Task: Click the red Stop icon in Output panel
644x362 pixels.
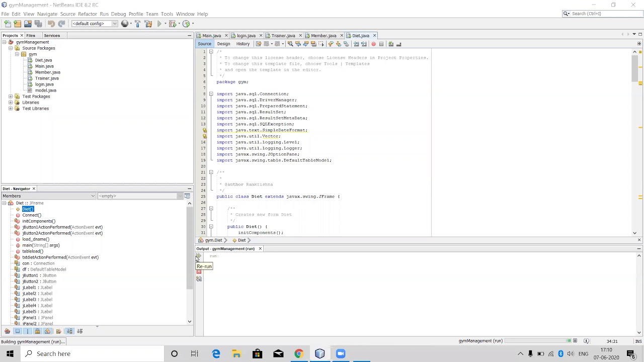Action: point(199,271)
